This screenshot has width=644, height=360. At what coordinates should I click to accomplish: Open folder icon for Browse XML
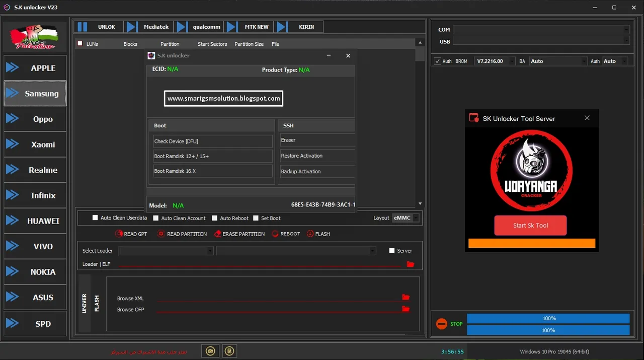(x=406, y=298)
